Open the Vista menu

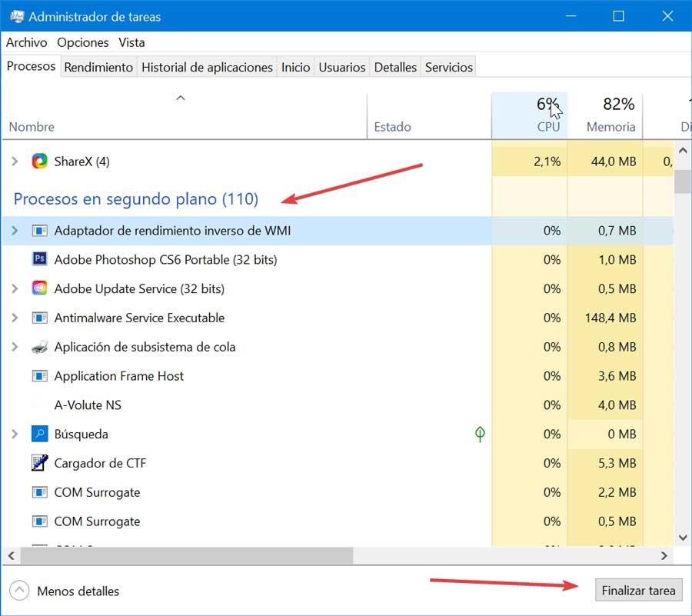pyautogui.click(x=131, y=42)
